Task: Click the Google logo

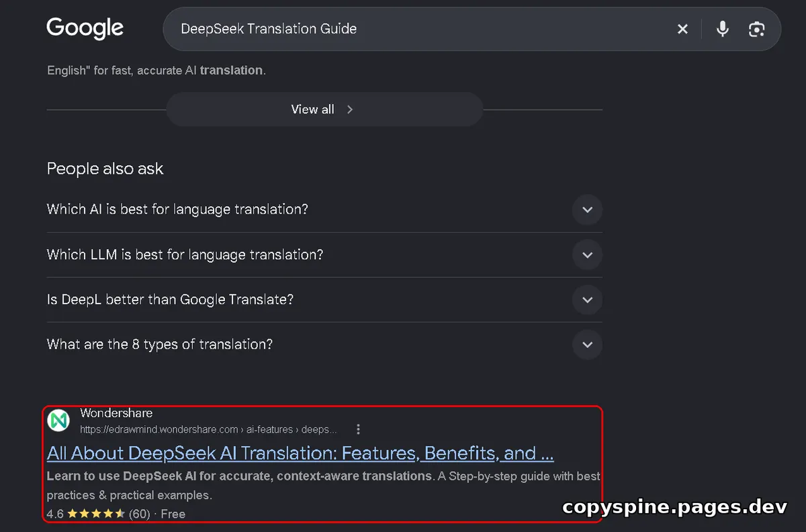Action: [x=85, y=29]
